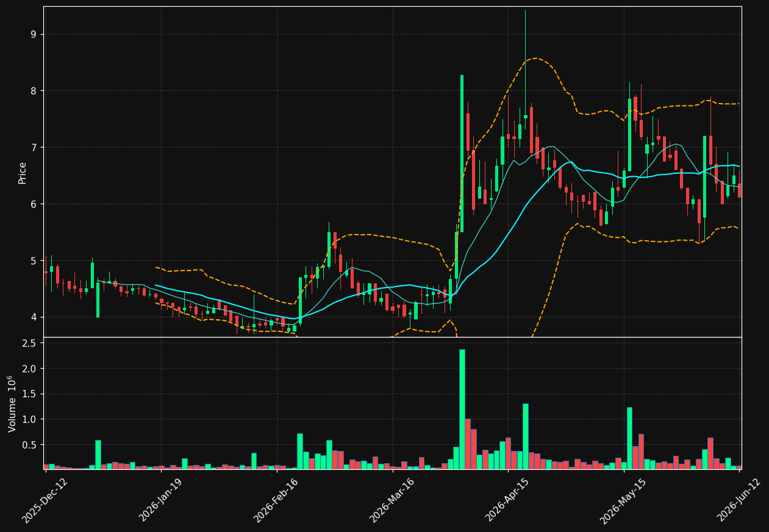Click the tall green candle reaching above 8
769x532 pixels.
462,154
